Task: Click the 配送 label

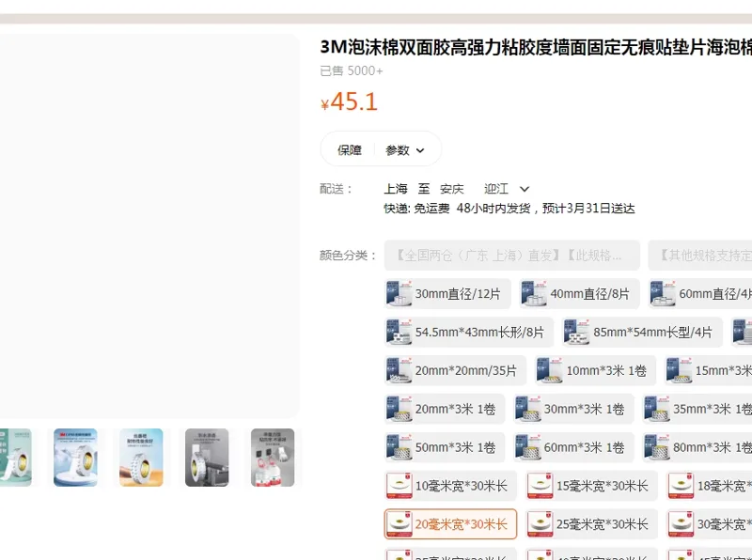Action: click(337, 189)
